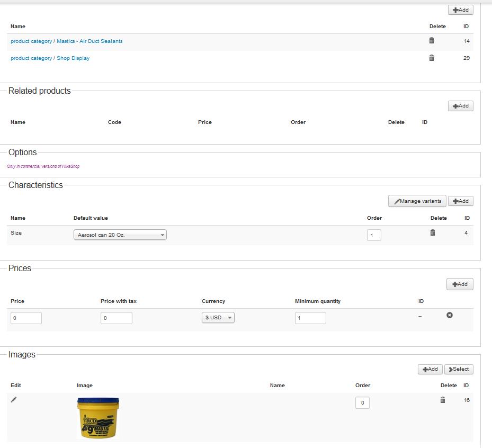
Task: Delete the Size characteristic
Action: click(x=433, y=232)
